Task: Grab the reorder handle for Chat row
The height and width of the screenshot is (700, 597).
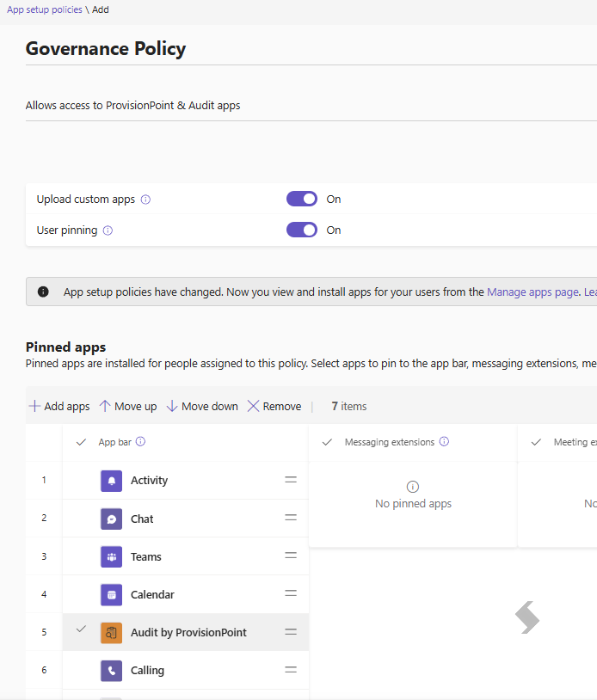Action: [291, 518]
